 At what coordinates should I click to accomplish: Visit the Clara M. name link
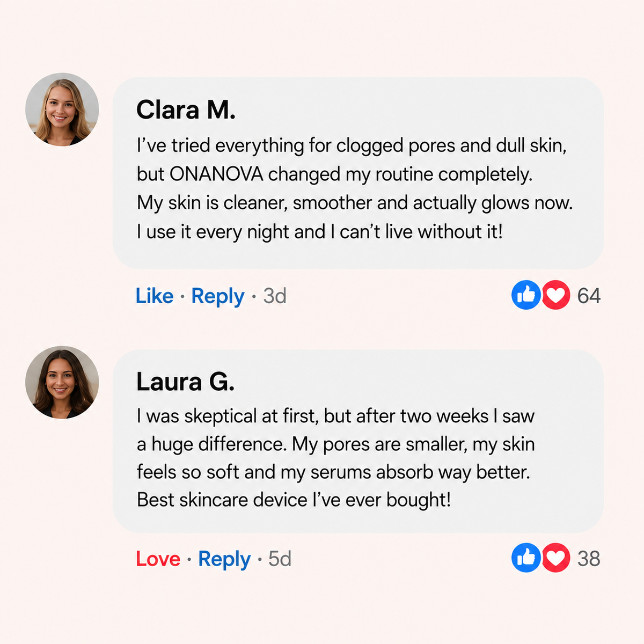pos(186,110)
